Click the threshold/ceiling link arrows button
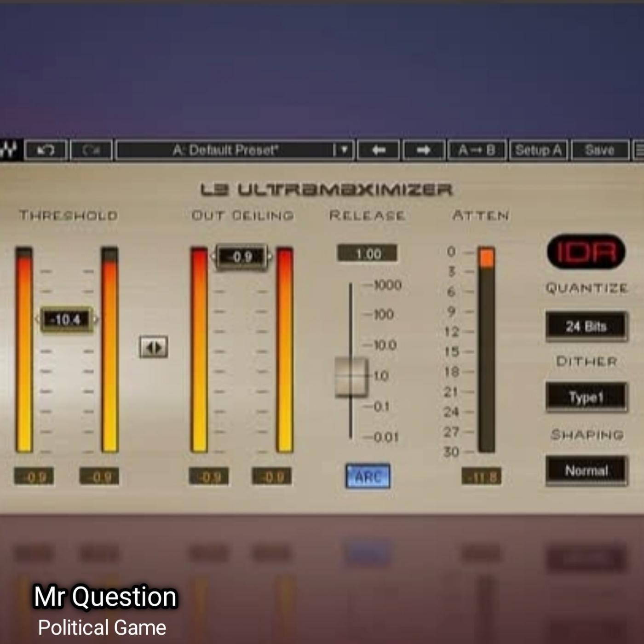The width and height of the screenshot is (644, 644). [154, 347]
